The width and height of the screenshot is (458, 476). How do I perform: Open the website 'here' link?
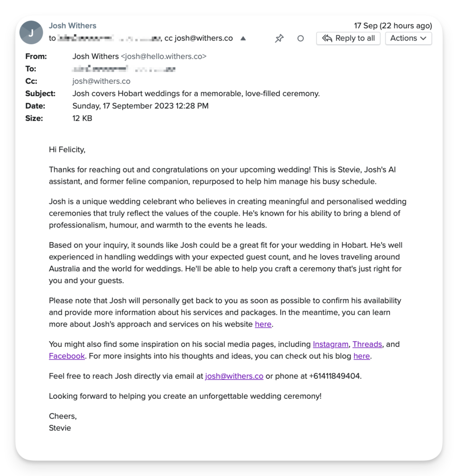263,324
